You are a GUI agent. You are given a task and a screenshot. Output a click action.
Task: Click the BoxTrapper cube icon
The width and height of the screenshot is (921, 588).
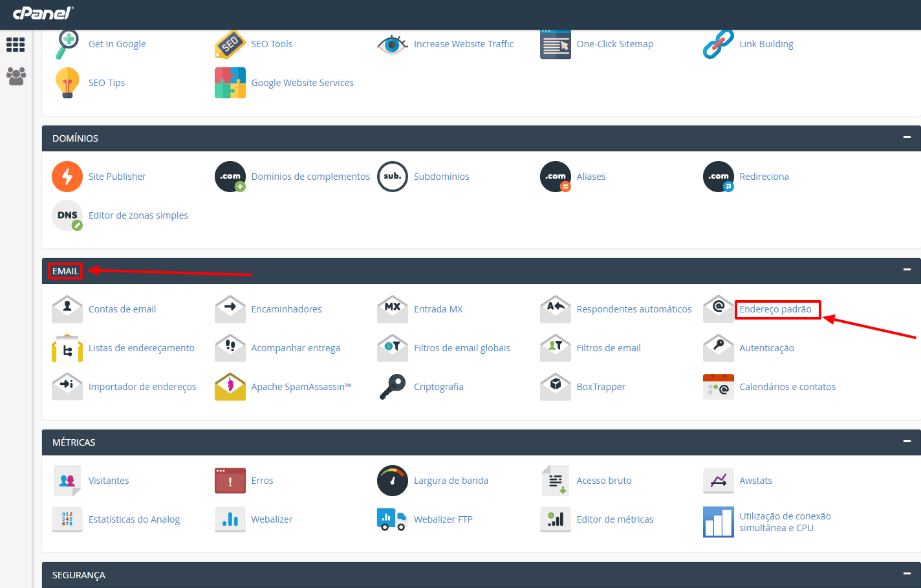[556, 387]
